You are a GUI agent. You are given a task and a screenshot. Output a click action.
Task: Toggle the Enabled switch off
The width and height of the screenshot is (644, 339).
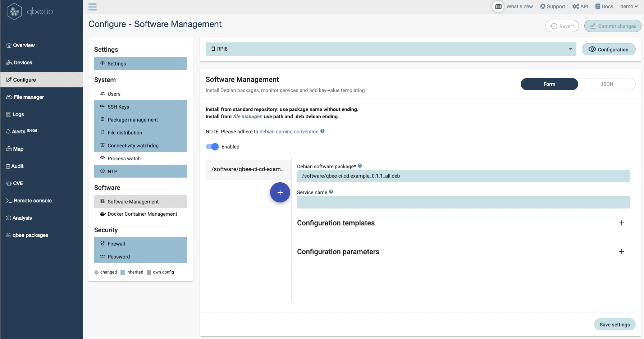tap(212, 147)
